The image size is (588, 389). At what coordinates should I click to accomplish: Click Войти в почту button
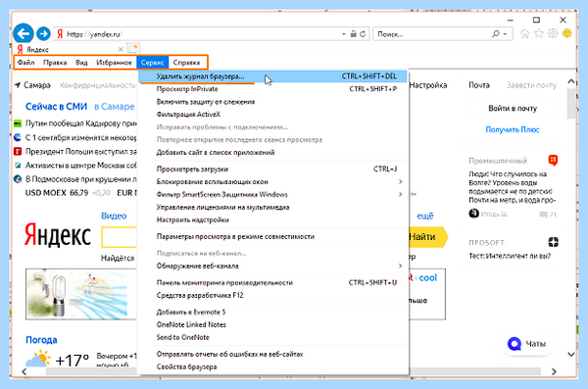coord(513,109)
